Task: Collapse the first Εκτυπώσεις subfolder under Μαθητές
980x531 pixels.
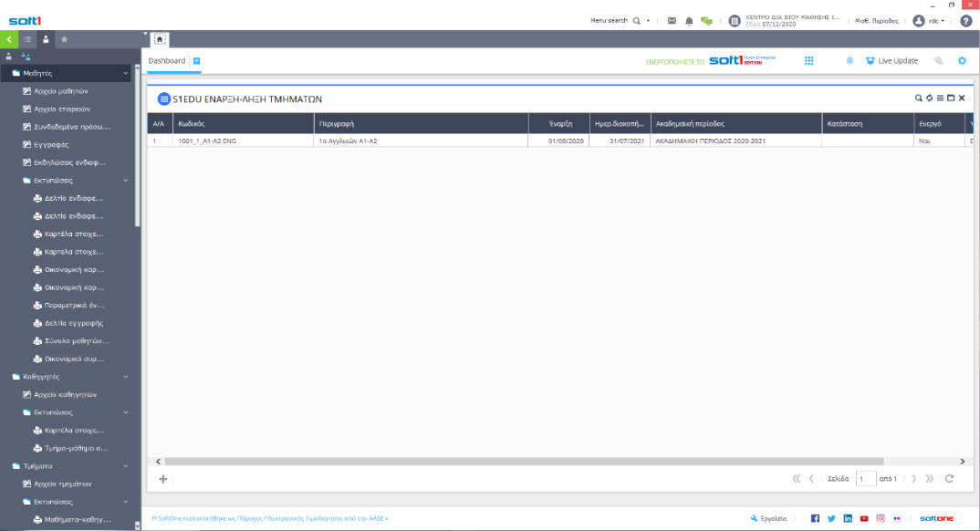Action: click(x=126, y=181)
